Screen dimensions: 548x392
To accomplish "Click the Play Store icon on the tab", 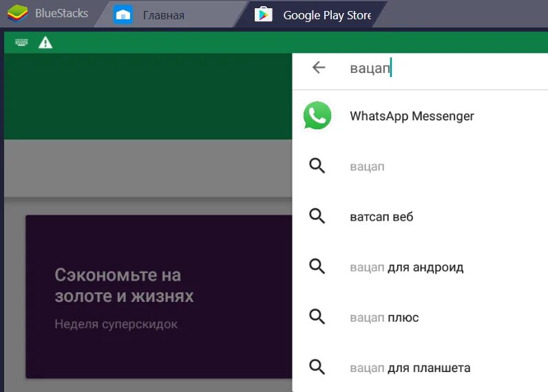I will [x=263, y=14].
